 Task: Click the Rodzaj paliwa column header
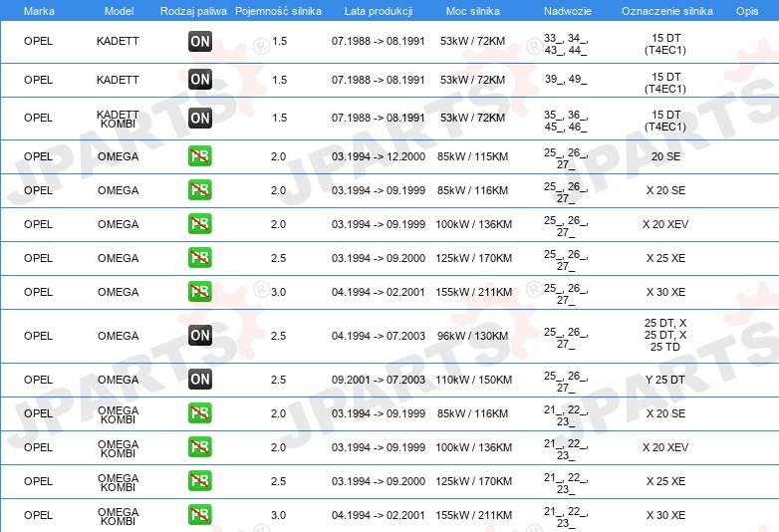coord(193,11)
